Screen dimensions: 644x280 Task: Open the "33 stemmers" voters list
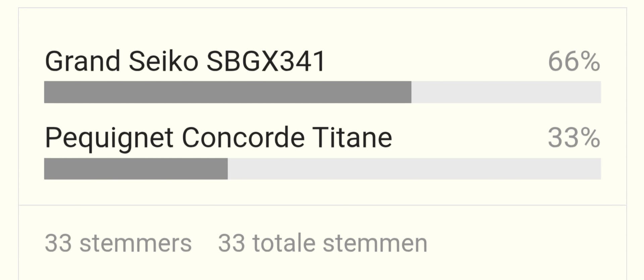tap(118, 243)
